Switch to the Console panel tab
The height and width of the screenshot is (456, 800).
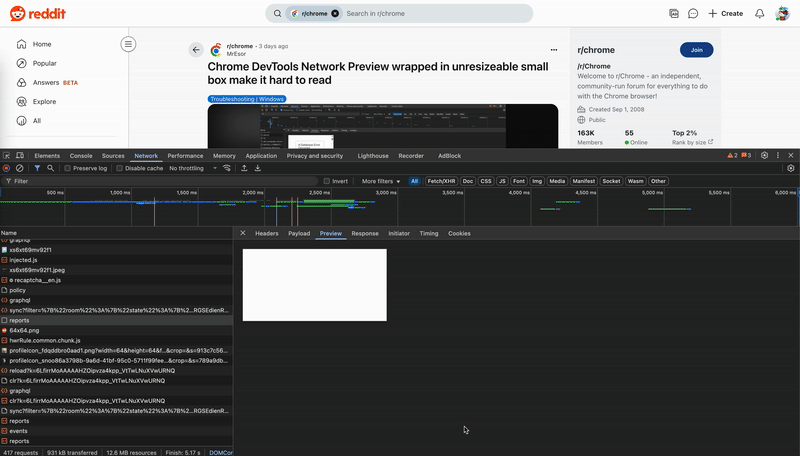tap(81, 156)
